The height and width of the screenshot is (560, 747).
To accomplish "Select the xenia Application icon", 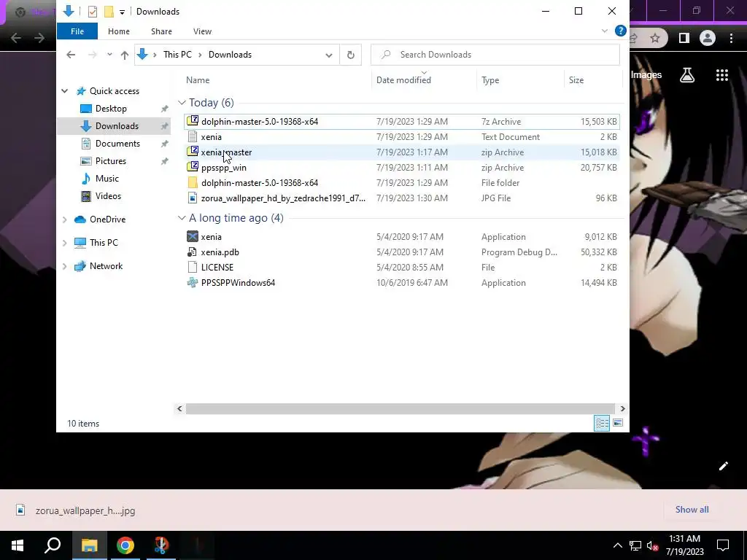I will tap(193, 237).
